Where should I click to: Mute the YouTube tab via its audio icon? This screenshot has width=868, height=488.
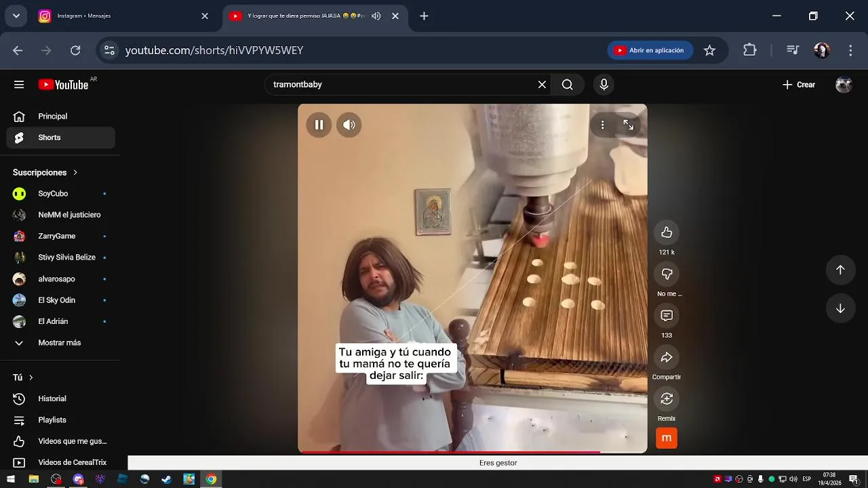tap(376, 16)
